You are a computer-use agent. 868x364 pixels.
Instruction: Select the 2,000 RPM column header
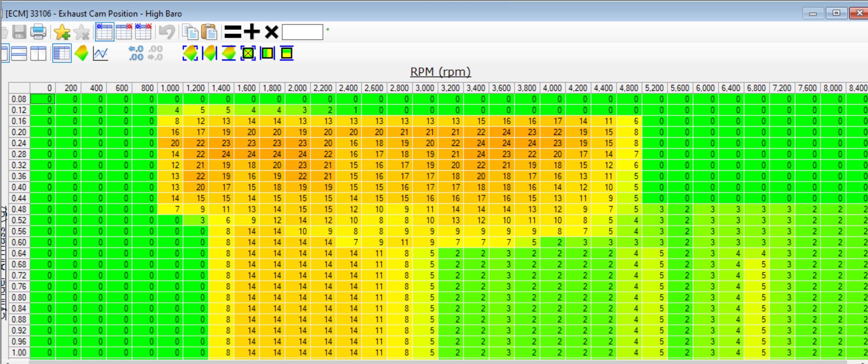(x=297, y=88)
